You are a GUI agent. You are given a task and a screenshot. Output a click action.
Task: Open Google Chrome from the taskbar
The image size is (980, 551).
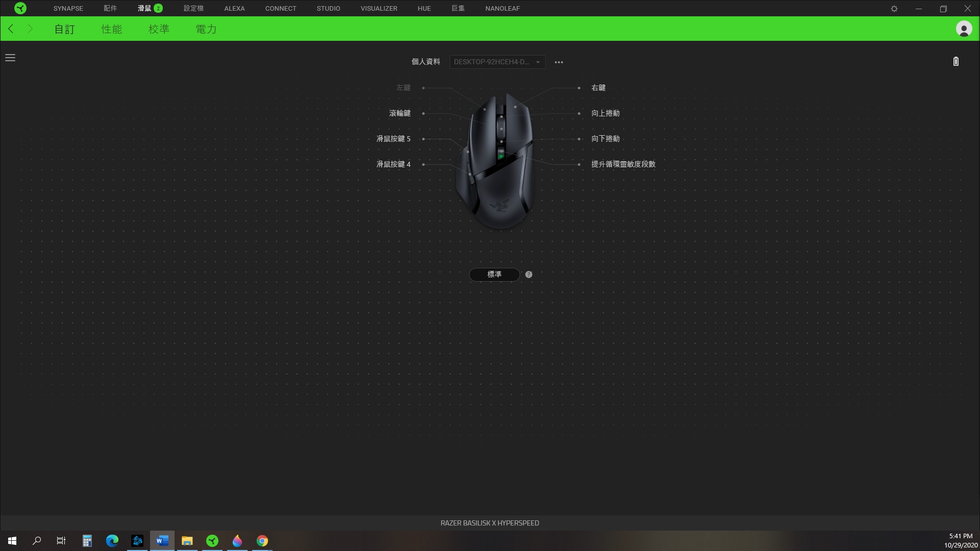coord(262,541)
